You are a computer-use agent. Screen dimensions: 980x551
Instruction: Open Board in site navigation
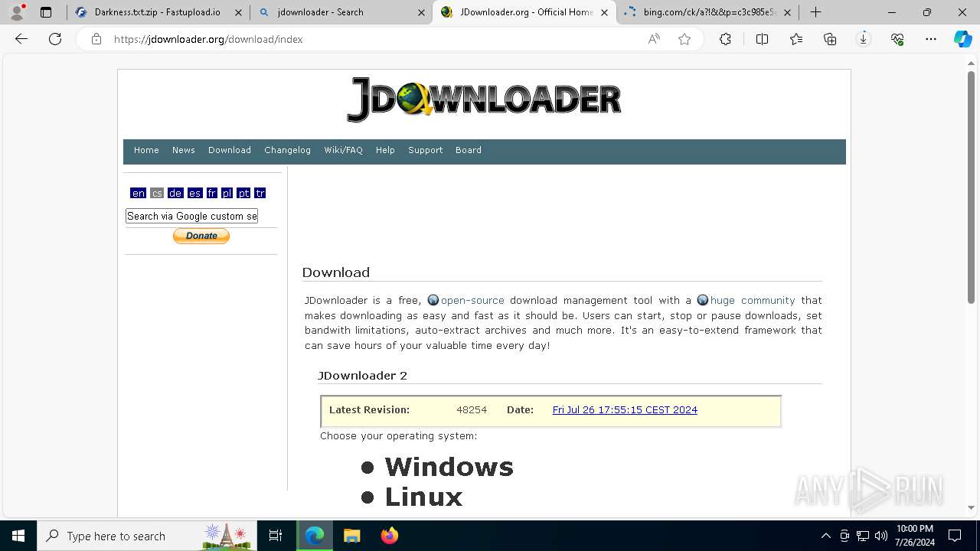469,150
